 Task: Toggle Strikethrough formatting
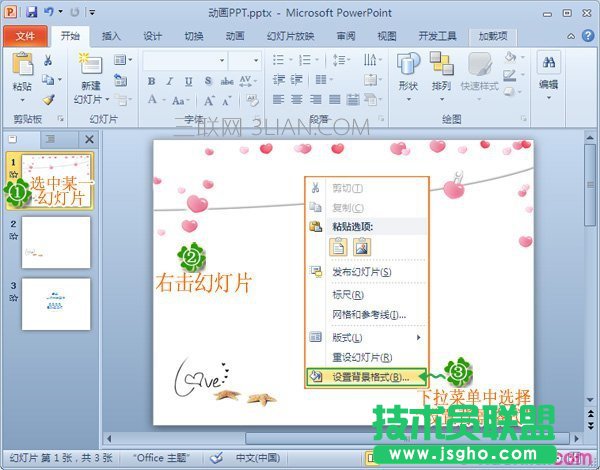point(227,81)
